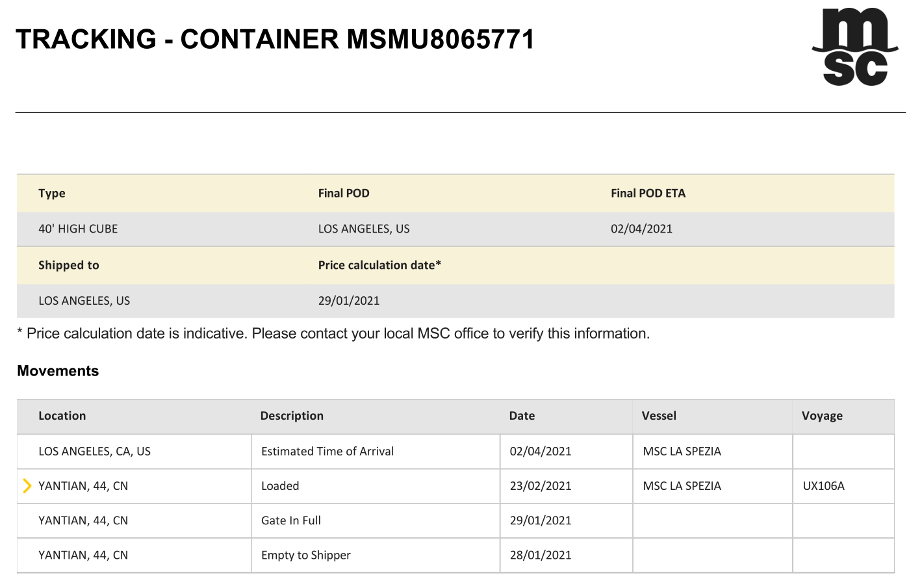Click the Location column header
The height and width of the screenshot is (588, 922).
[x=62, y=416]
